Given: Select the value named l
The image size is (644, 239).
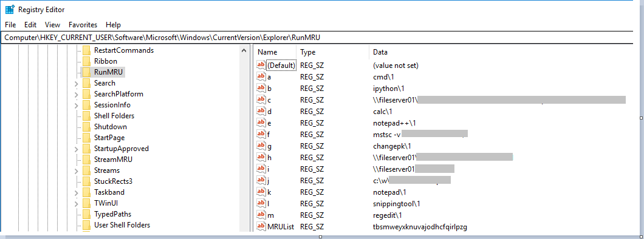Looking at the screenshot, I should [268, 203].
